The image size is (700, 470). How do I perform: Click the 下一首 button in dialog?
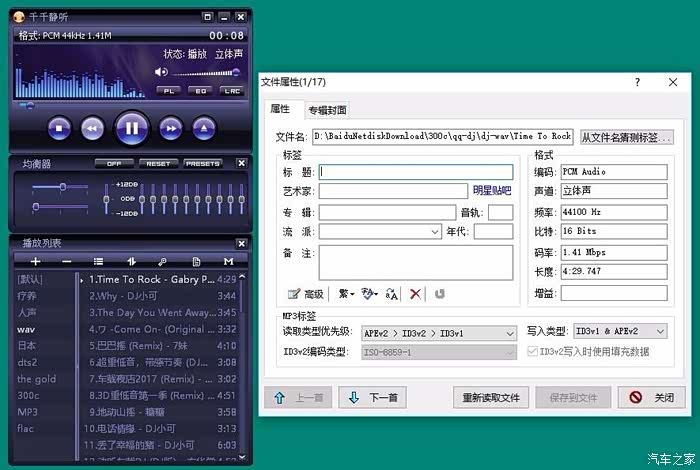pyautogui.click(x=373, y=397)
